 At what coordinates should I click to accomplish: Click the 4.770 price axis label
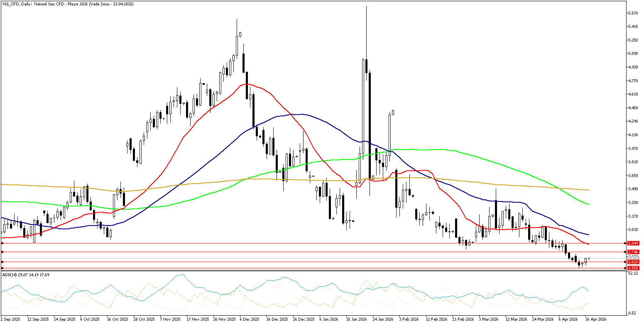[633, 81]
